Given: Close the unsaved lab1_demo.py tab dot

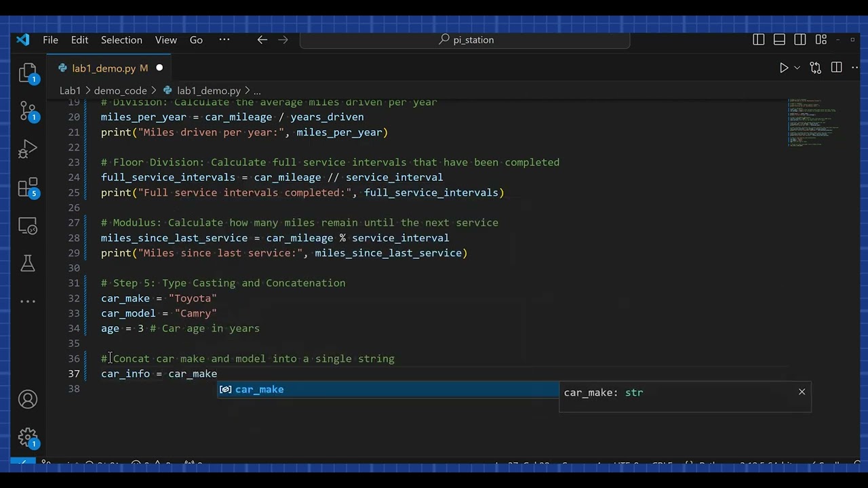Looking at the screenshot, I should pos(159,68).
